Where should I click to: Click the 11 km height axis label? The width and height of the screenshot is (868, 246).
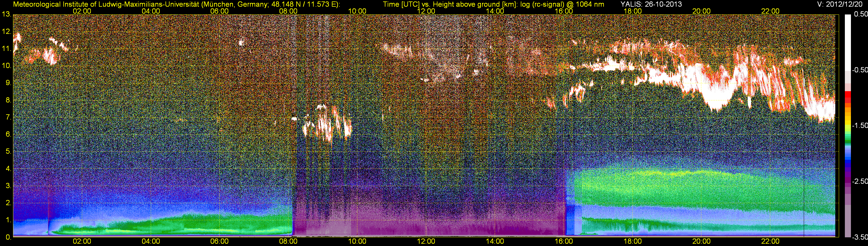(7, 49)
